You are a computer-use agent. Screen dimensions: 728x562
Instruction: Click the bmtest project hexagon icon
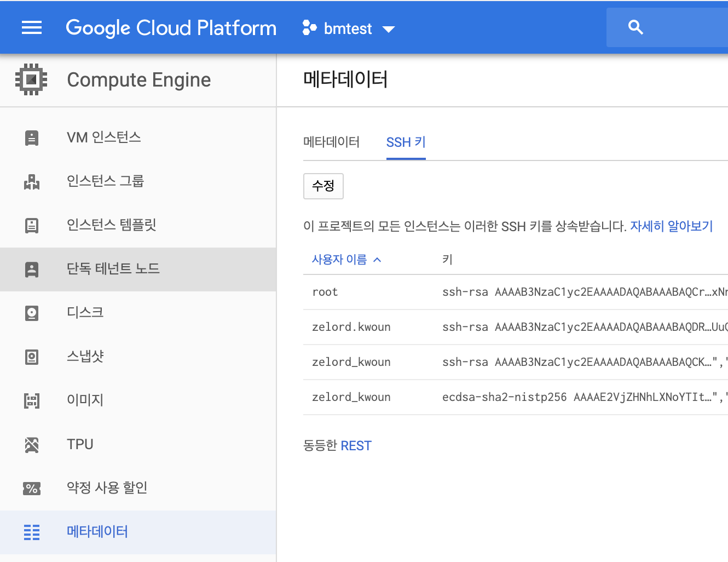[x=310, y=27]
